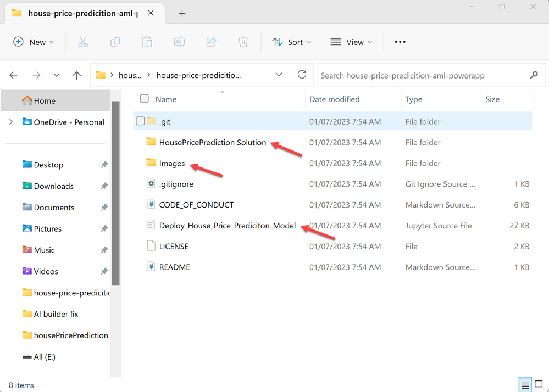Go back with the left arrow
The image size is (549, 392).
(13, 75)
